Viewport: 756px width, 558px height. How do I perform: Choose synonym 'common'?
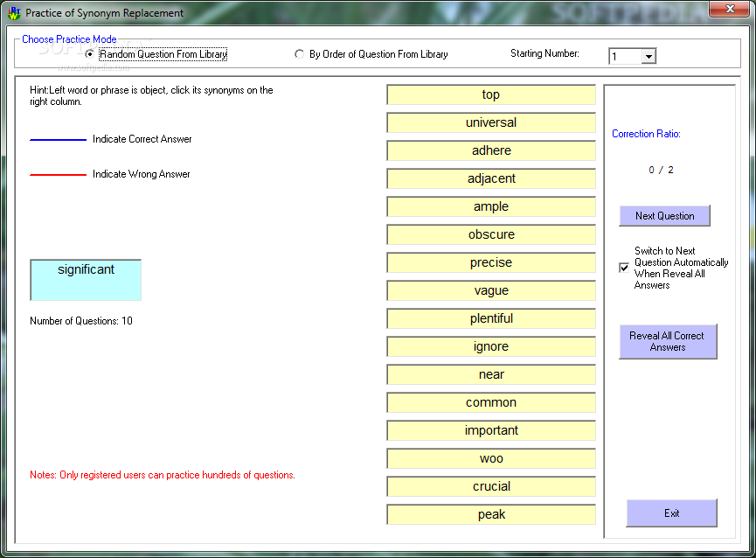tap(491, 402)
